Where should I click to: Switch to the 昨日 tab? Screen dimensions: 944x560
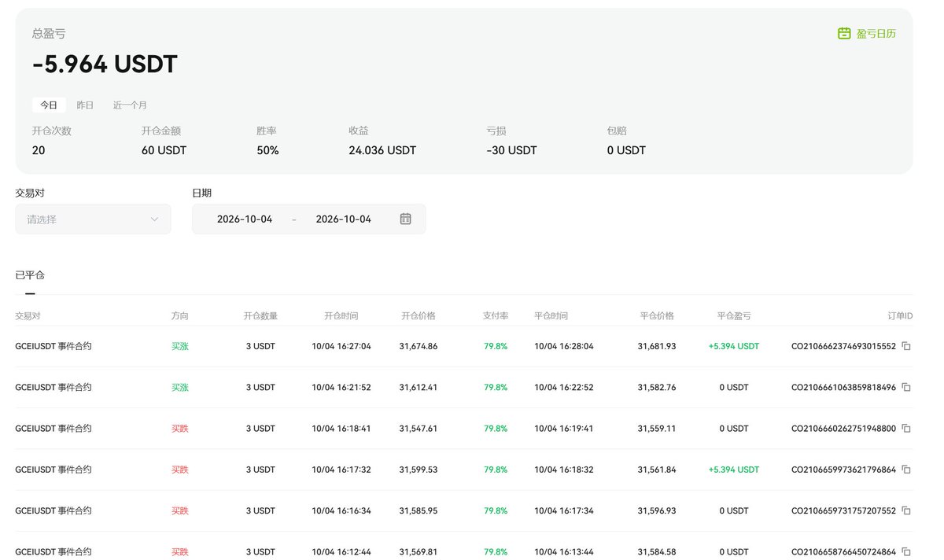(x=85, y=105)
